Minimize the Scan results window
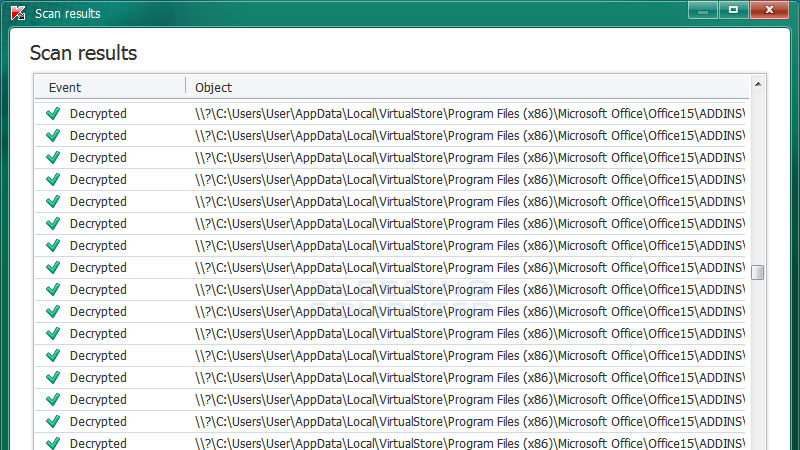This screenshot has height=450, width=800. tap(703, 10)
